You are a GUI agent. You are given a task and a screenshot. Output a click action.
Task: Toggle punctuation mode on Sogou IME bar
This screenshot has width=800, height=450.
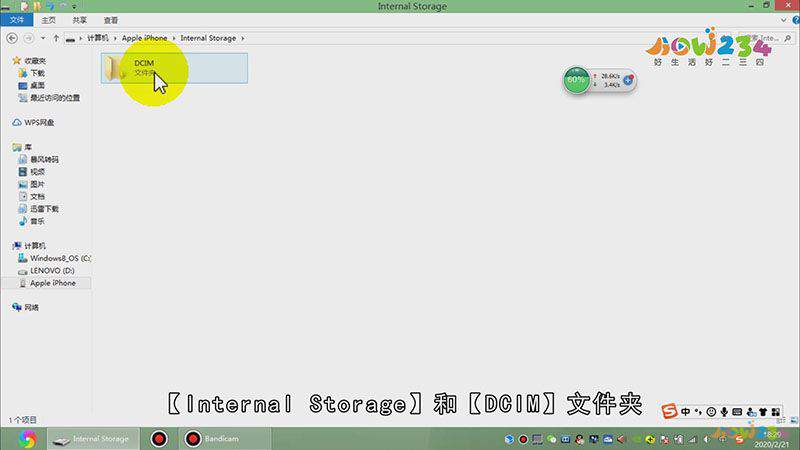click(x=698, y=412)
